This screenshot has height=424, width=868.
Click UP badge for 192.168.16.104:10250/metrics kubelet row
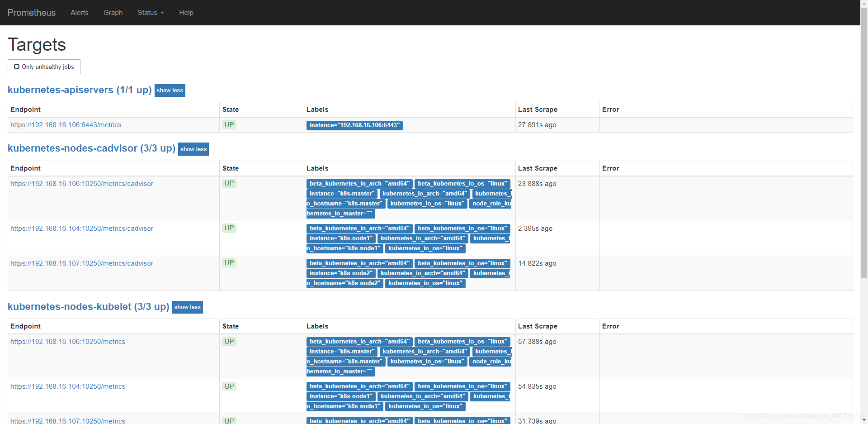coord(229,386)
